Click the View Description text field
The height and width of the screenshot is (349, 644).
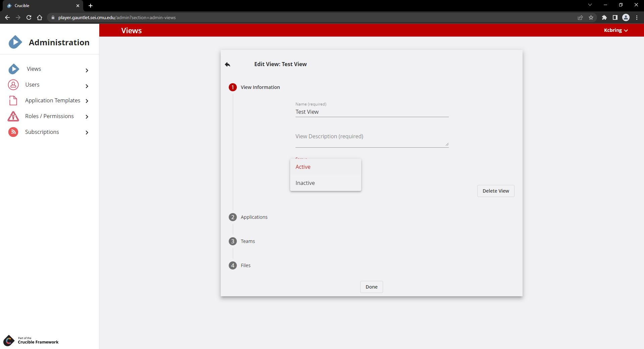pos(372,137)
